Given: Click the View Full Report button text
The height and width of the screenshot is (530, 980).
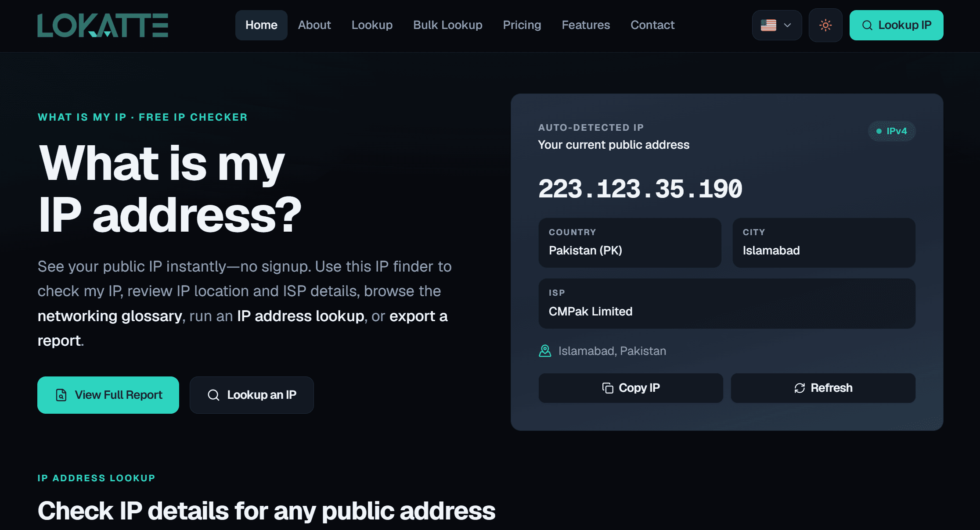Looking at the screenshot, I should [x=119, y=395].
